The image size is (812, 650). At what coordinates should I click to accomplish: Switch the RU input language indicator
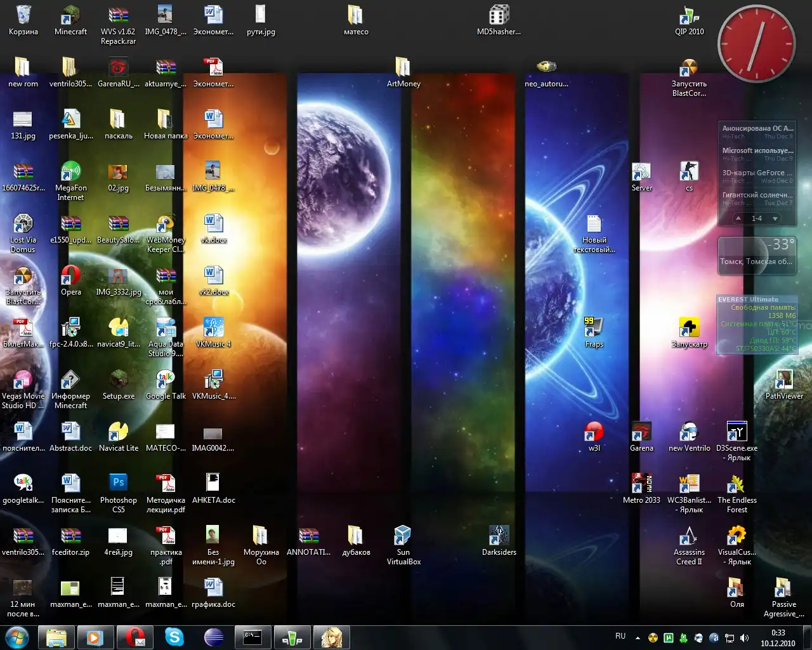[620, 636]
